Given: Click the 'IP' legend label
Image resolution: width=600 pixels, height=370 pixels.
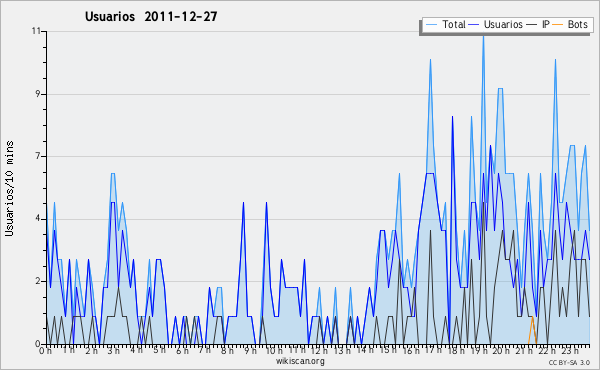Looking at the screenshot, I should 546,24.
